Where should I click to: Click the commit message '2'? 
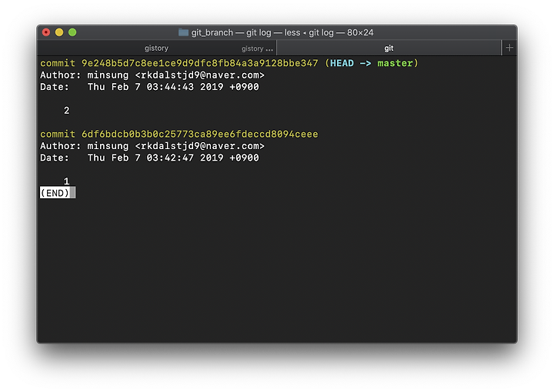tap(66, 111)
